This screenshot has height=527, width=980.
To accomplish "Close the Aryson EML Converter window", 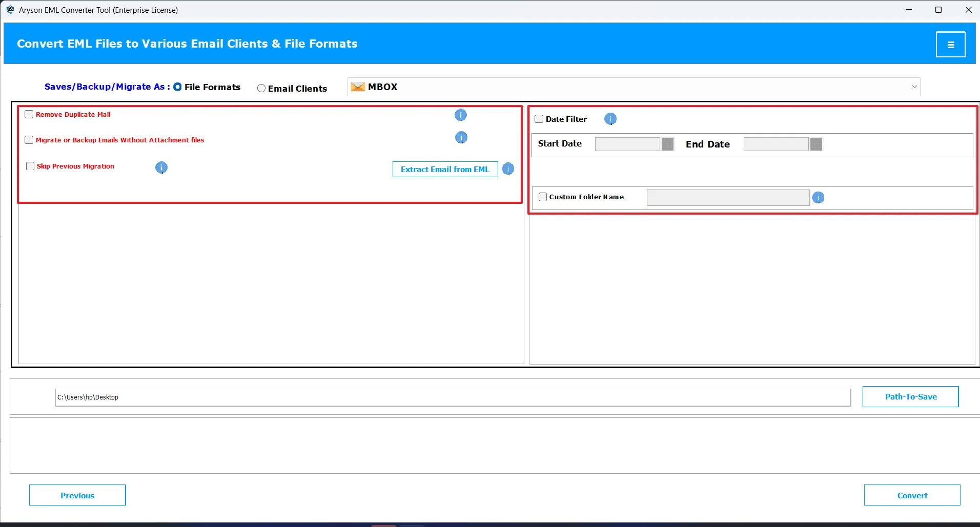I will tap(968, 10).
